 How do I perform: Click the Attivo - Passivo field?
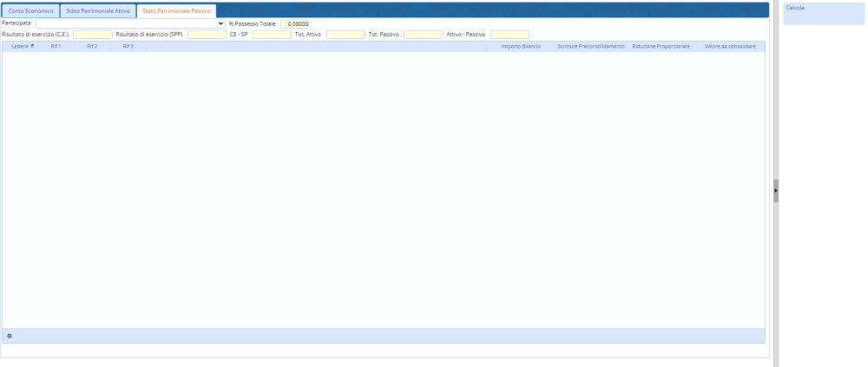click(x=510, y=35)
